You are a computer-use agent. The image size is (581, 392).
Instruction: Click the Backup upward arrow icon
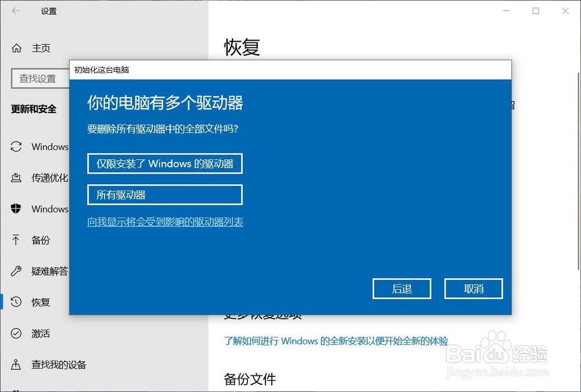(x=16, y=240)
